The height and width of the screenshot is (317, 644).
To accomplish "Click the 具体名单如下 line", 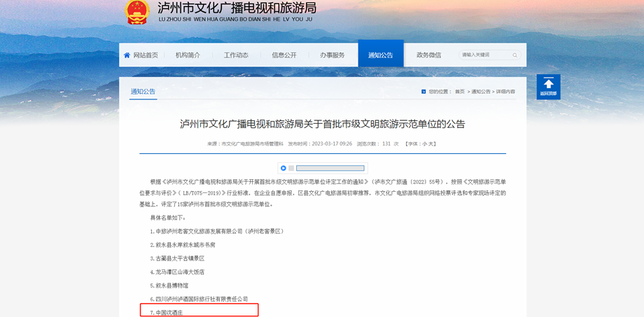I will tap(167, 218).
